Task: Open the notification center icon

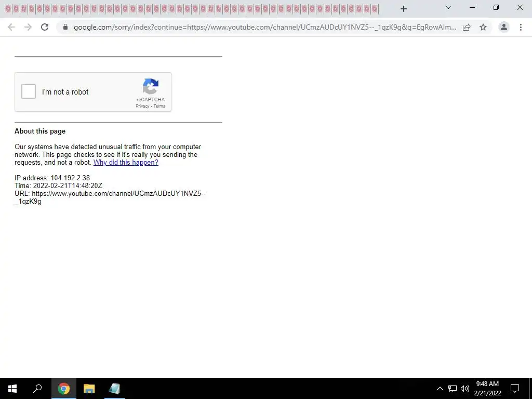Action: pos(515,389)
